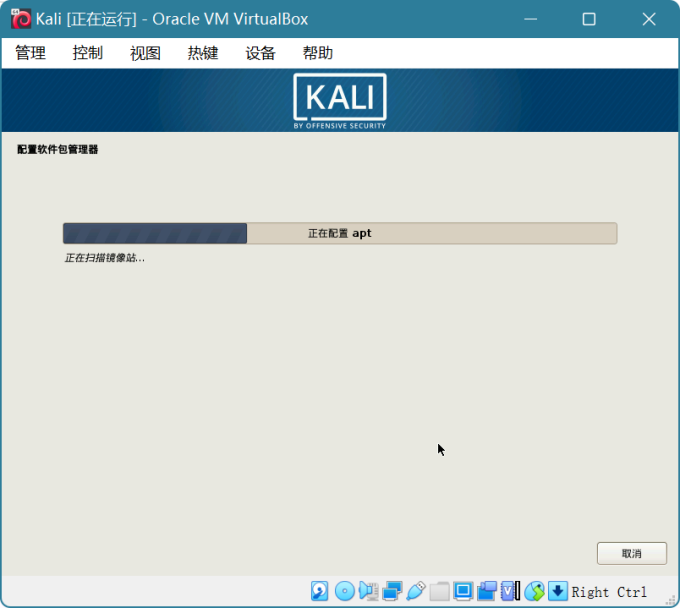
Task: Close the Kali VirtualBox window
Action: 649,19
